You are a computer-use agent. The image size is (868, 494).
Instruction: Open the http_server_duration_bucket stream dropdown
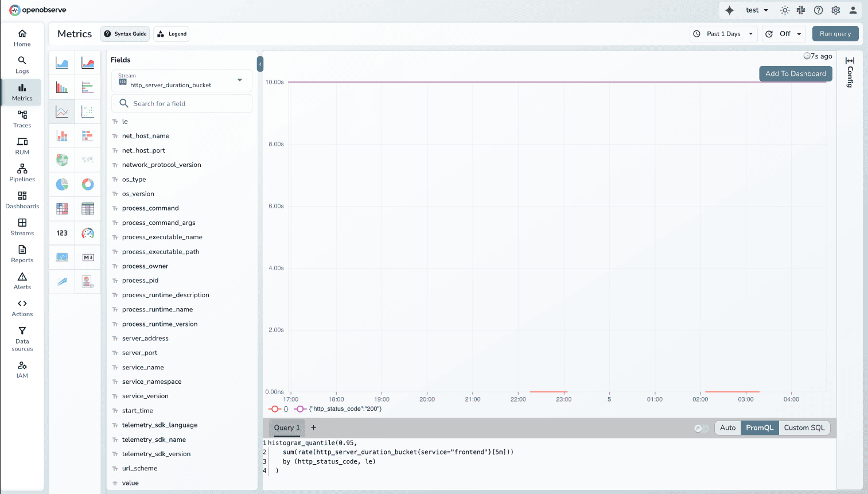(181, 80)
